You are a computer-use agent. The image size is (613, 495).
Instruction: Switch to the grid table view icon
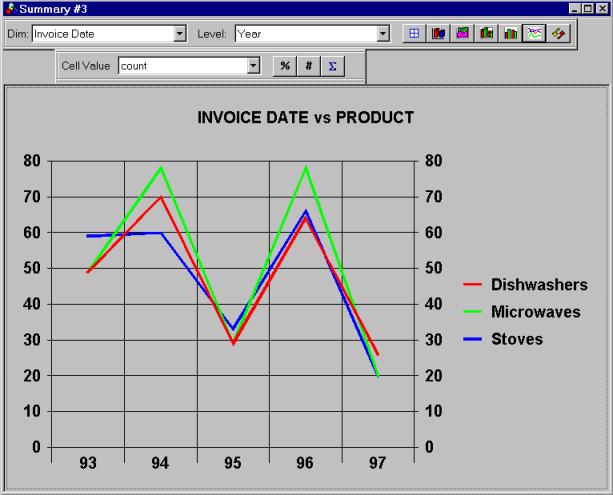(413, 33)
